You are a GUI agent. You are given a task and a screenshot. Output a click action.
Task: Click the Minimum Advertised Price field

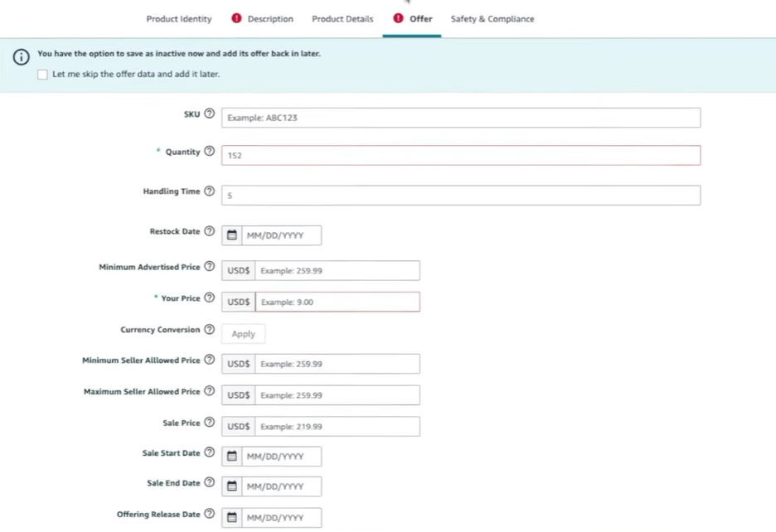coord(337,271)
